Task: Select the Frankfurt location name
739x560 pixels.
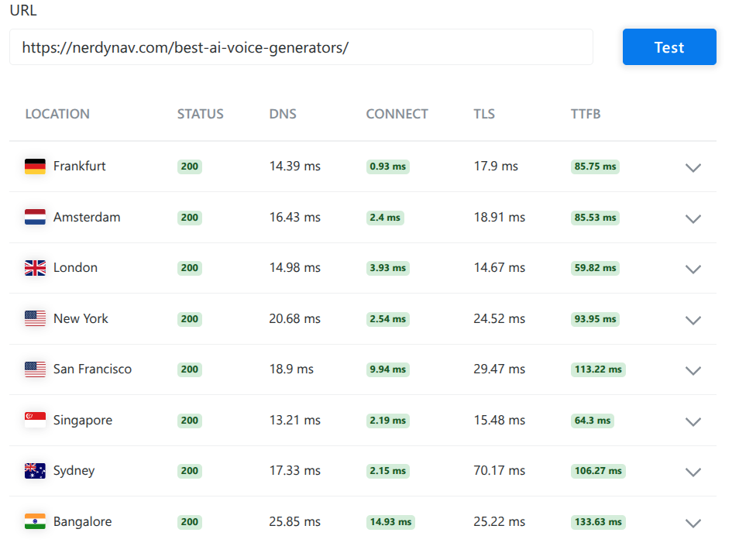Action: [79, 166]
